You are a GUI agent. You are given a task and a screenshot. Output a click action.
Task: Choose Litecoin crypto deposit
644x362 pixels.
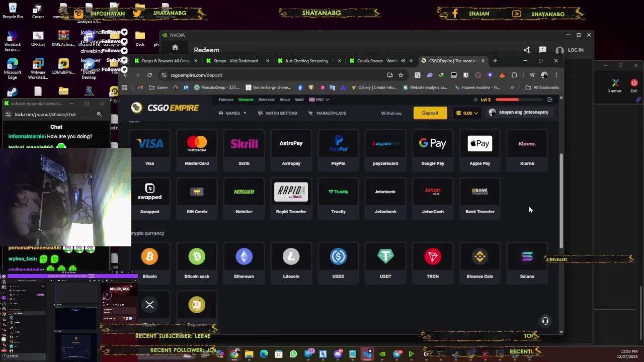[x=291, y=263]
